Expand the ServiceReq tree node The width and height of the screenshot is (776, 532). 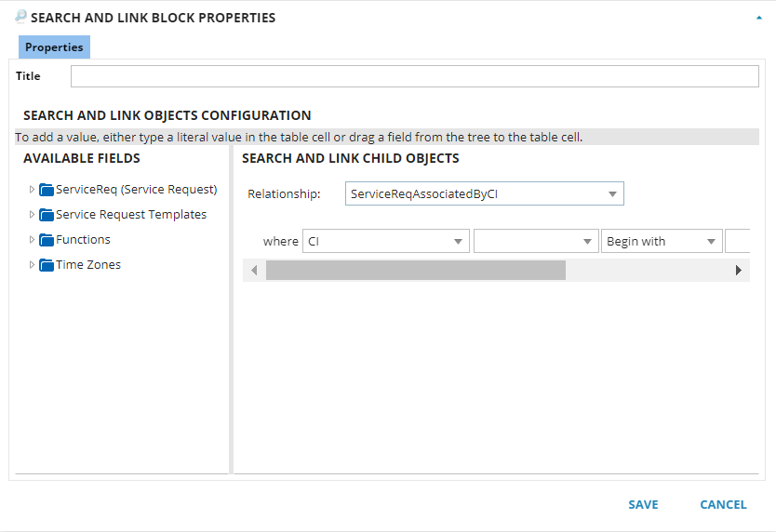pos(32,190)
